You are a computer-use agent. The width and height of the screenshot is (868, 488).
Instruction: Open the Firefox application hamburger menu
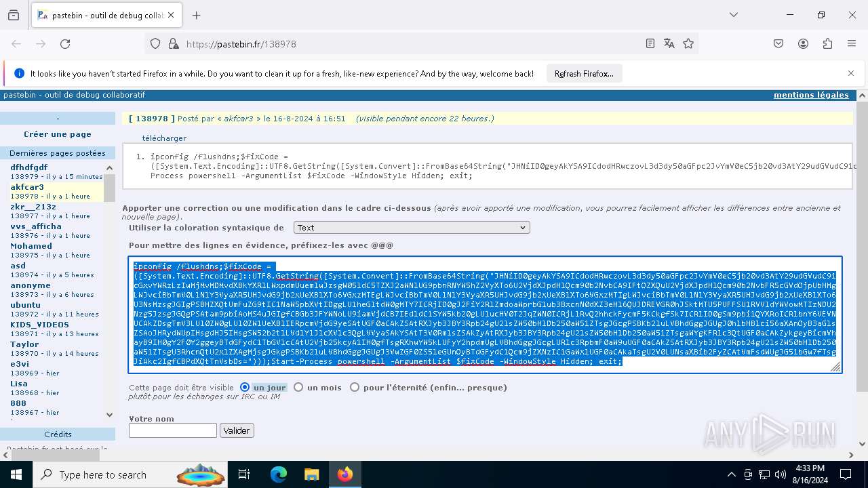coord(852,43)
